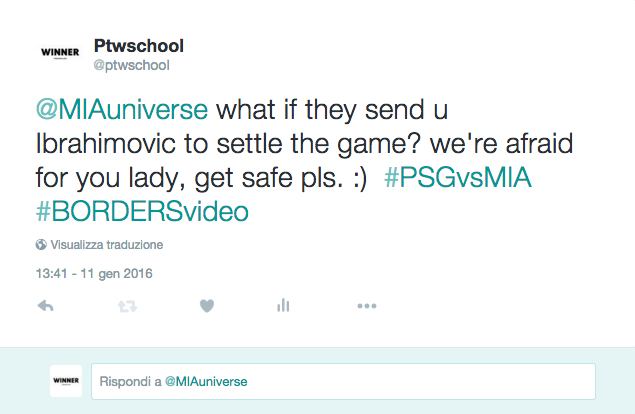View tweet activity bar chart icon

[283, 305]
